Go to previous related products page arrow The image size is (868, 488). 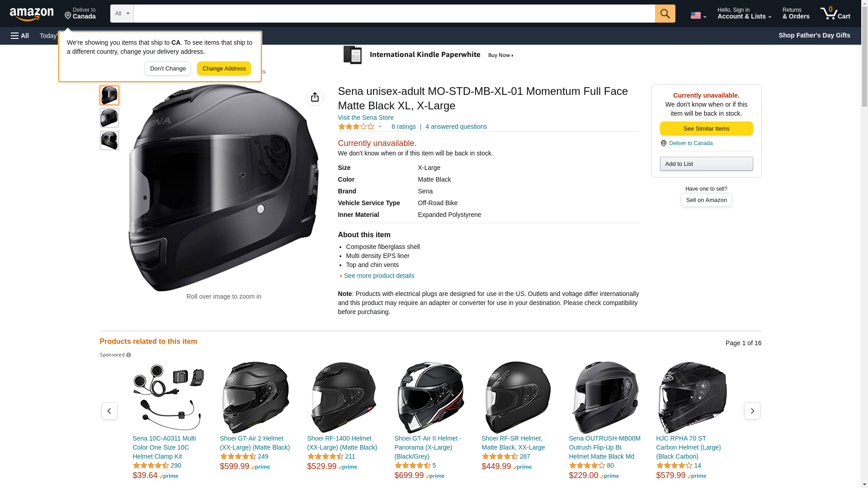(x=109, y=411)
